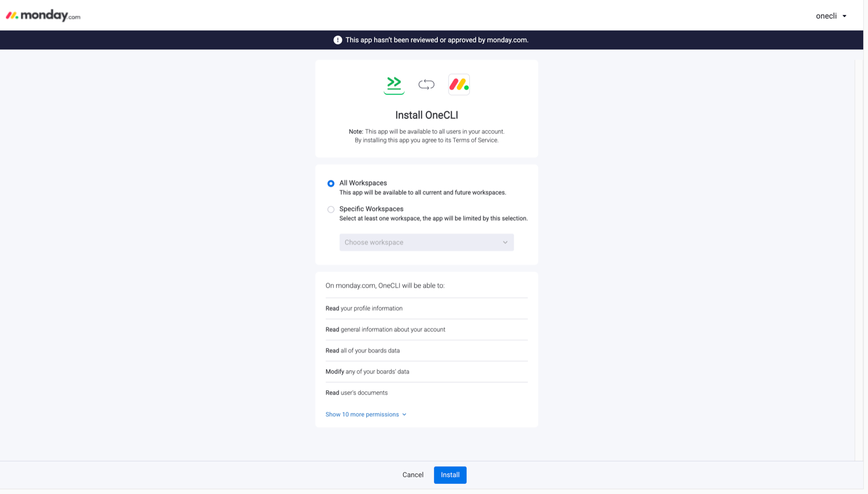
Task: Click 'Read your profile information' permission
Action: tap(364, 308)
